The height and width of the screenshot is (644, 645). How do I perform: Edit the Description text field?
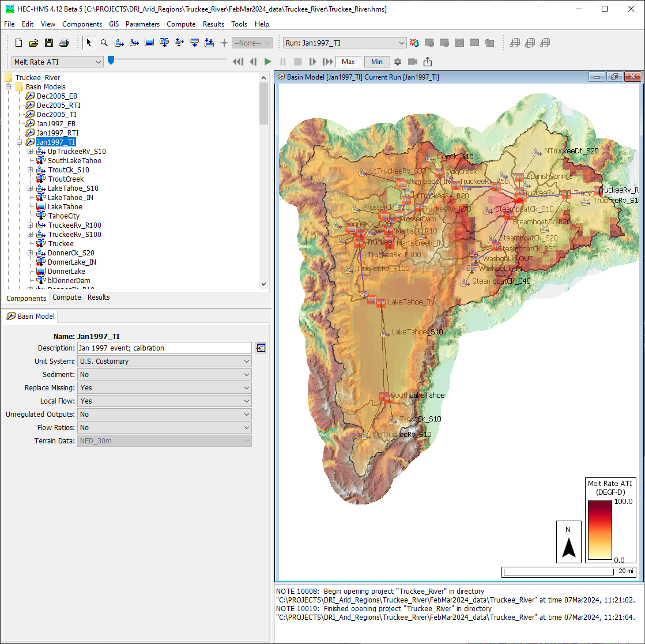point(164,348)
